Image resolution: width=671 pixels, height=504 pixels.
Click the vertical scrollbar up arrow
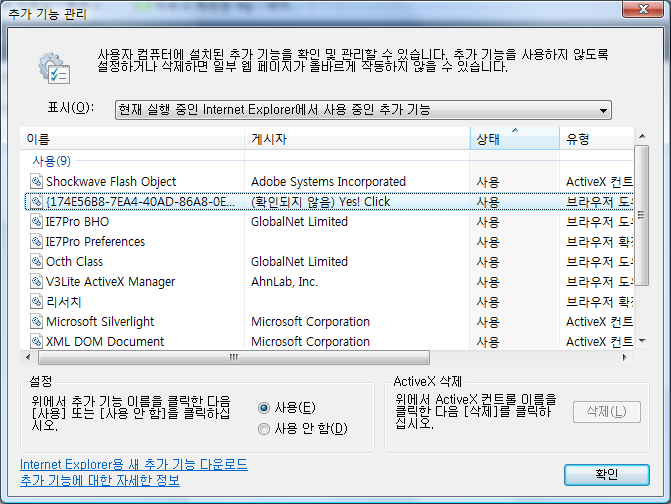pos(641,136)
